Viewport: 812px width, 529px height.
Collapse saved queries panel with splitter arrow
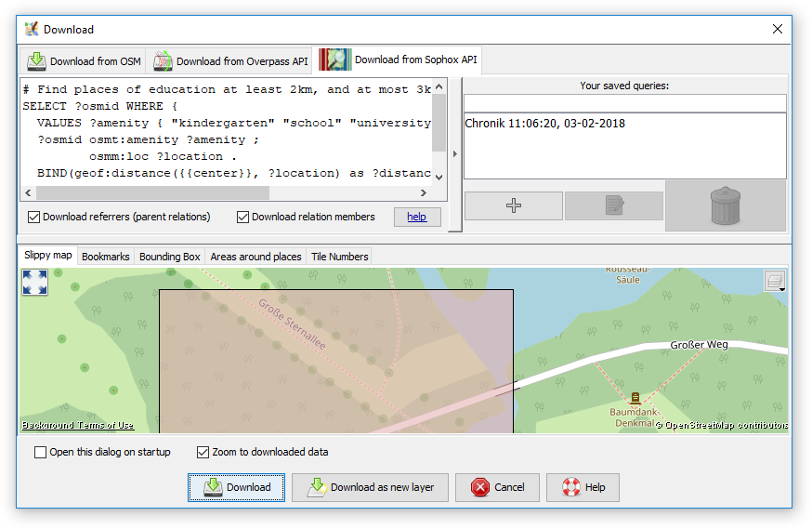(455, 154)
